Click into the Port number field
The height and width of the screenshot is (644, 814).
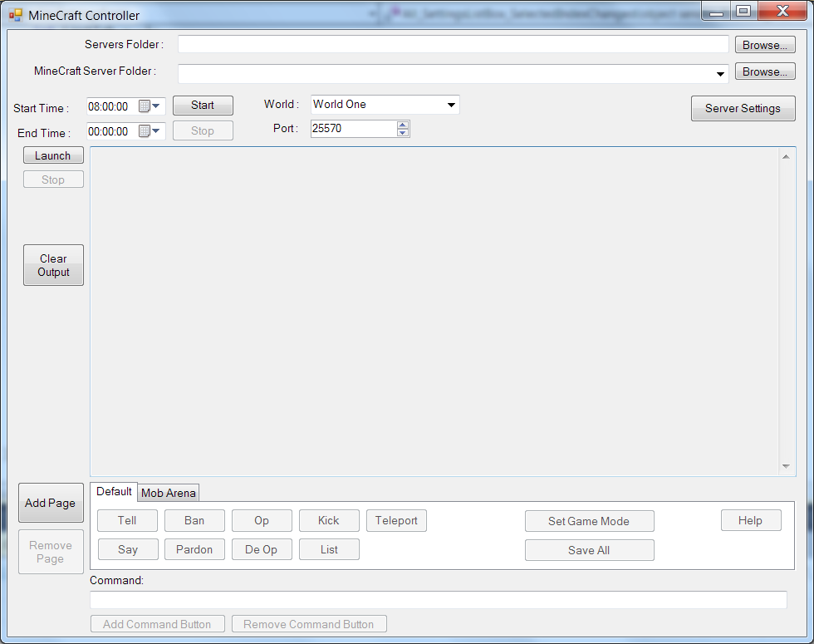(x=354, y=128)
